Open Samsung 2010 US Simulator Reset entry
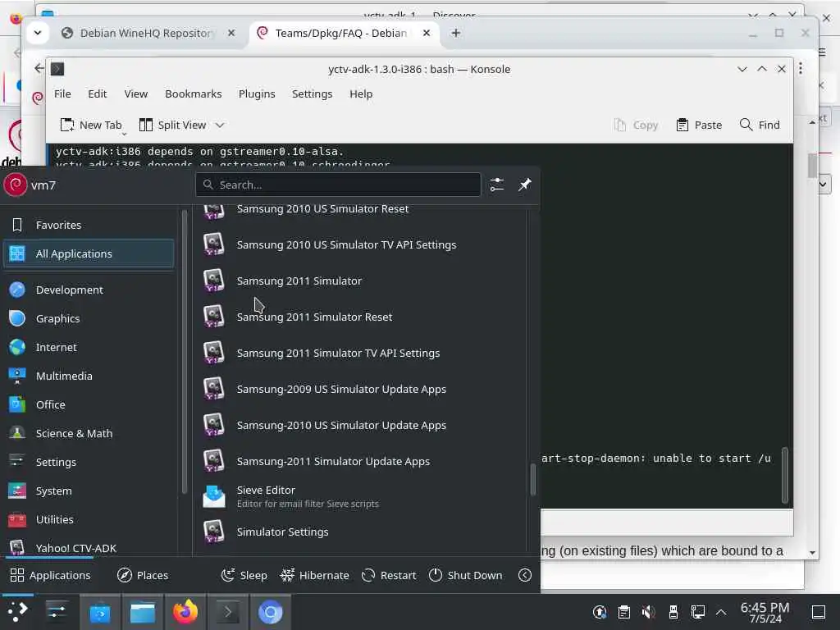The height and width of the screenshot is (630, 840). pyautogui.click(x=359, y=209)
